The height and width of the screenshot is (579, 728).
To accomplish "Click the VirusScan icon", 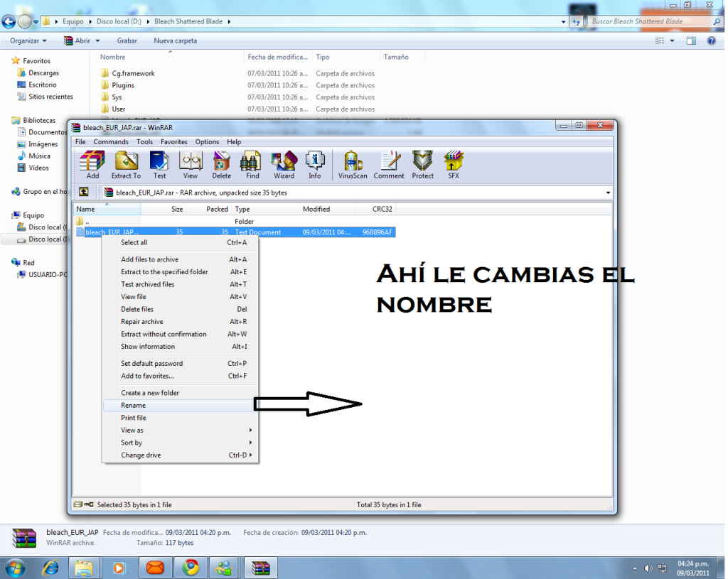I will 353,165.
